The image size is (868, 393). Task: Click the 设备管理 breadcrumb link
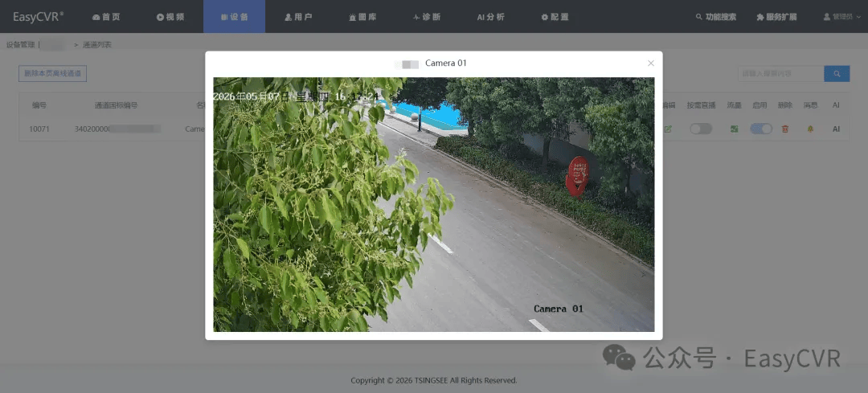20,45
